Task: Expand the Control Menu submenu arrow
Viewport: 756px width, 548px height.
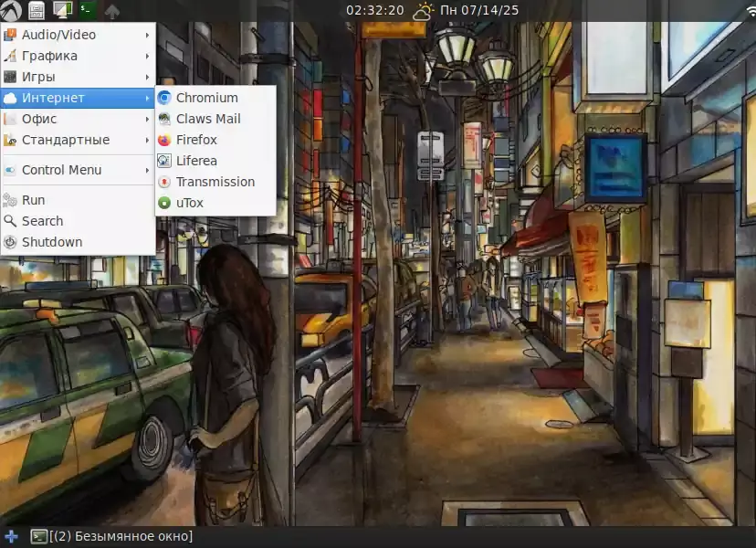Action: pyautogui.click(x=147, y=170)
